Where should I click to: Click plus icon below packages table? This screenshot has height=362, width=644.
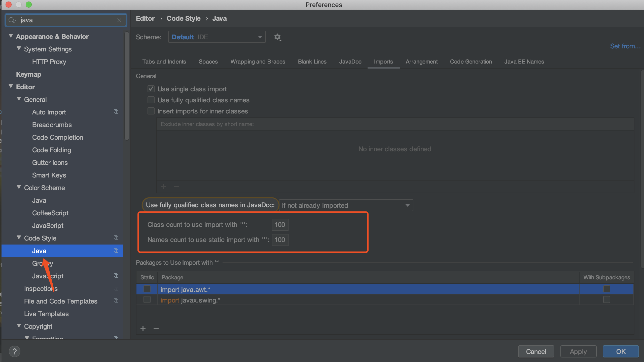tap(143, 328)
